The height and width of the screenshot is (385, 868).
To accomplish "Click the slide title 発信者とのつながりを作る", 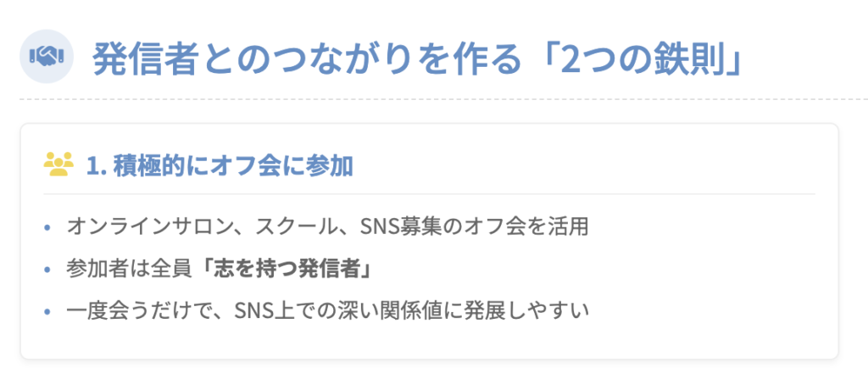I will tap(307, 59).
